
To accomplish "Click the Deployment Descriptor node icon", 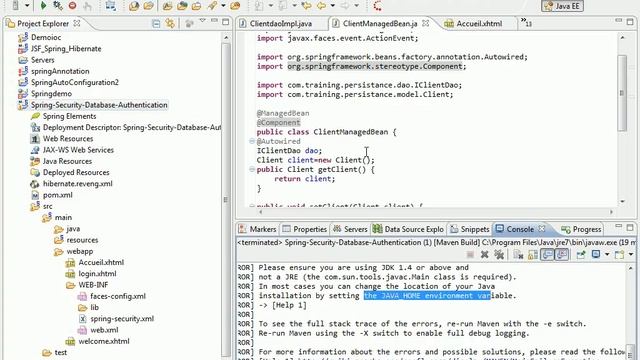I will pyautogui.click(x=36, y=127).
